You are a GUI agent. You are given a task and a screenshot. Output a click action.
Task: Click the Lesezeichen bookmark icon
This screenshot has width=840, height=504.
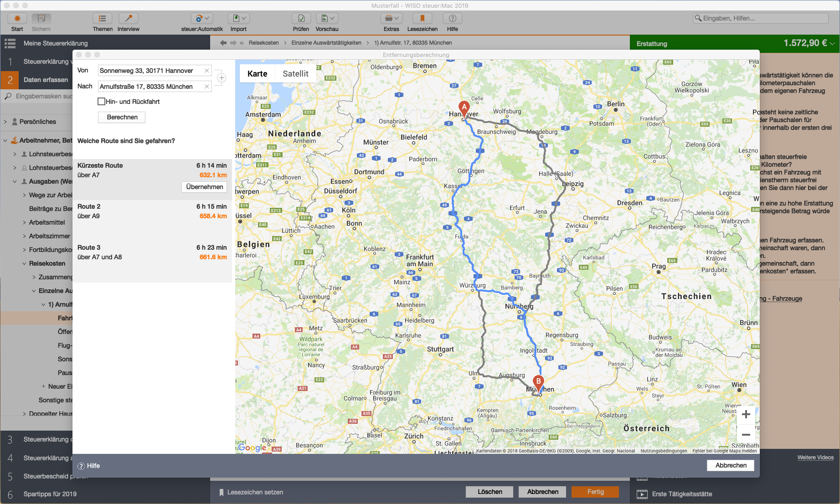tap(423, 18)
